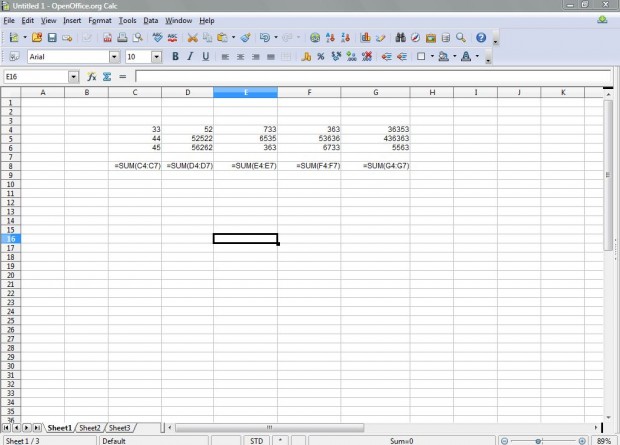Switch to the Sheet2 tab
Screen dimensions: 620x445
coord(91,428)
